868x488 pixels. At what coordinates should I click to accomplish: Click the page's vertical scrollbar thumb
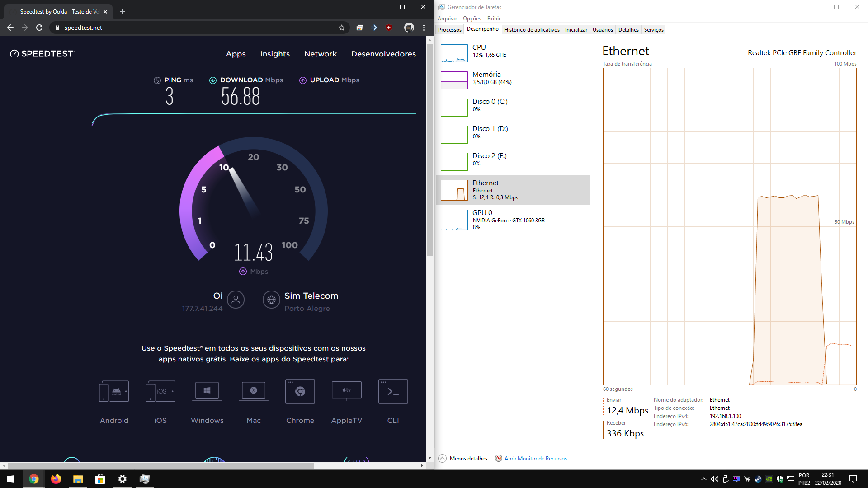pos(429,149)
